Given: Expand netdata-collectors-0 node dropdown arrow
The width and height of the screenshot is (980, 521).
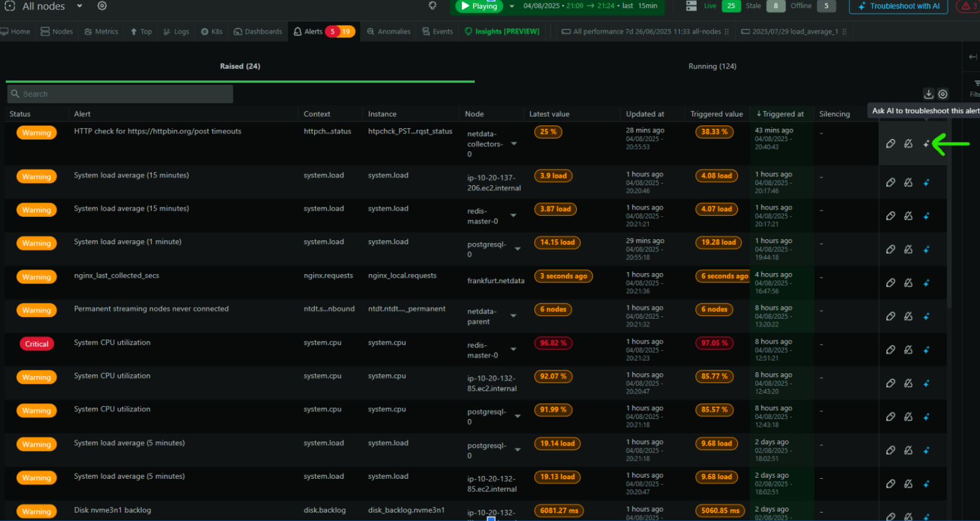Looking at the screenshot, I should click(x=514, y=144).
